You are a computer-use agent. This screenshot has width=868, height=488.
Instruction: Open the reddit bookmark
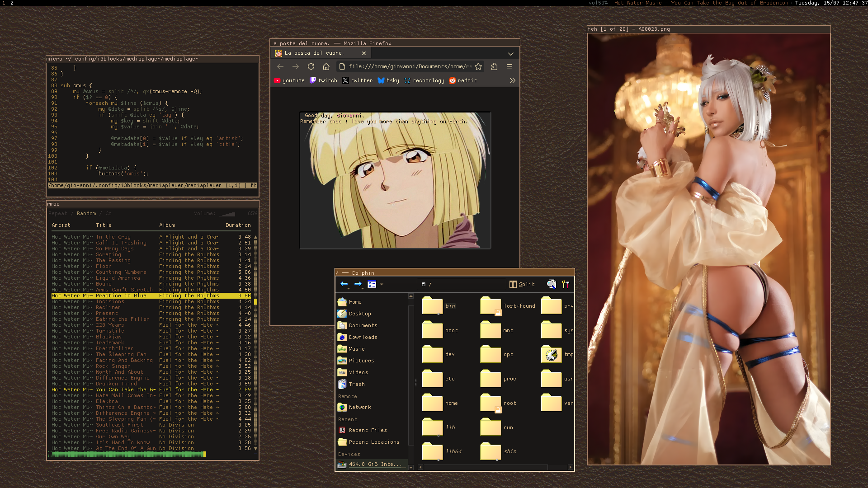[x=463, y=80]
